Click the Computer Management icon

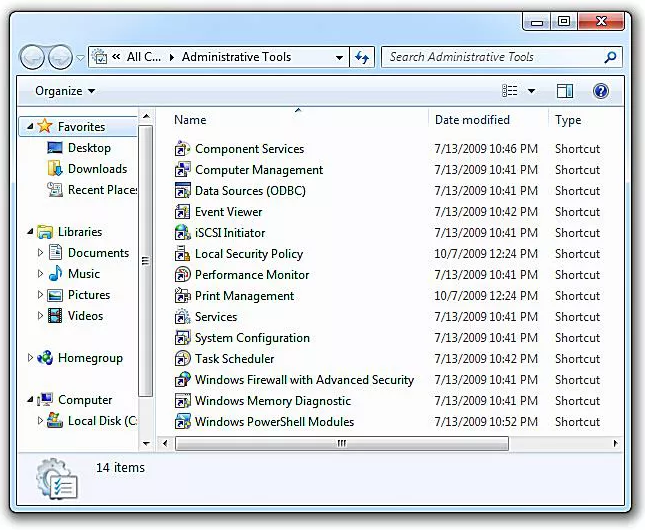click(182, 170)
